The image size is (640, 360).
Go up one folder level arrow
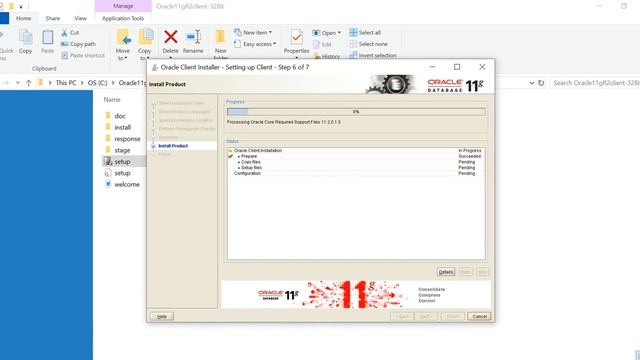29,83
